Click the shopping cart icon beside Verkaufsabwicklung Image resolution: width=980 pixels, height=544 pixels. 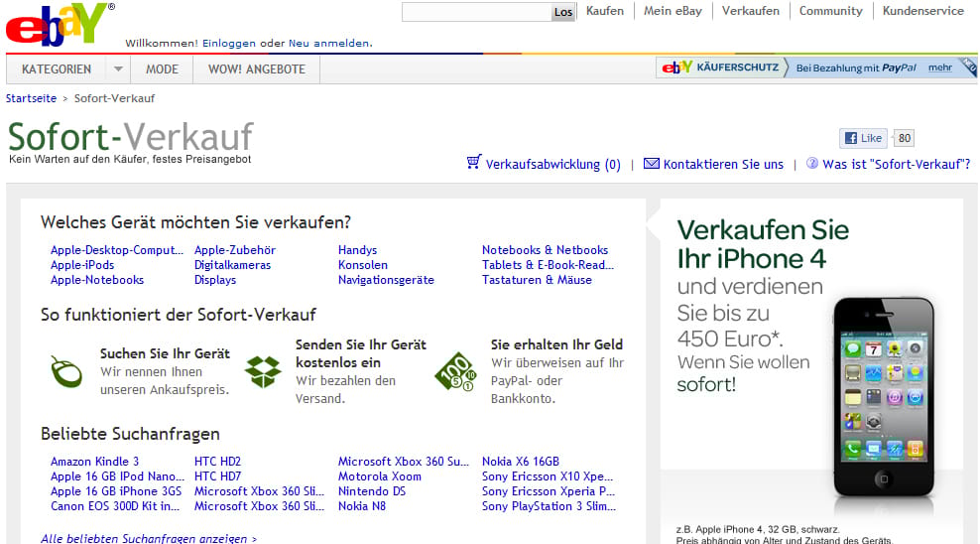(x=474, y=163)
